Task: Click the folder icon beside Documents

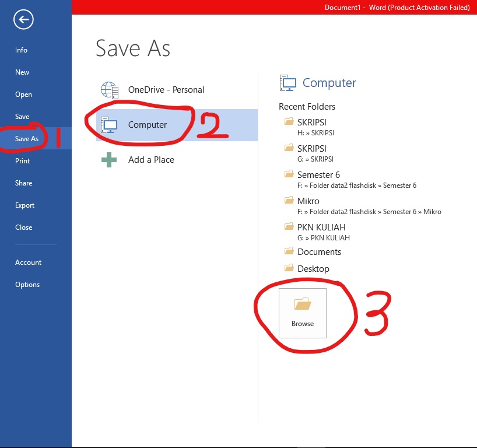Action: click(289, 251)
